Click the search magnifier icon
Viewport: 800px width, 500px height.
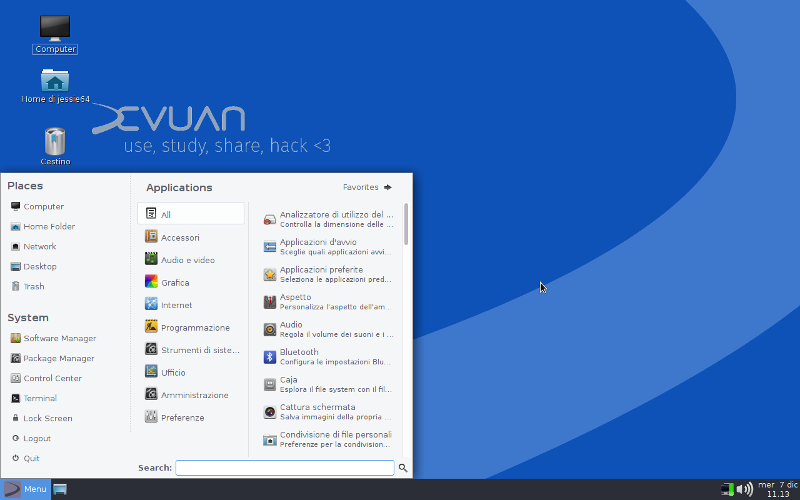tap(403, 468)
